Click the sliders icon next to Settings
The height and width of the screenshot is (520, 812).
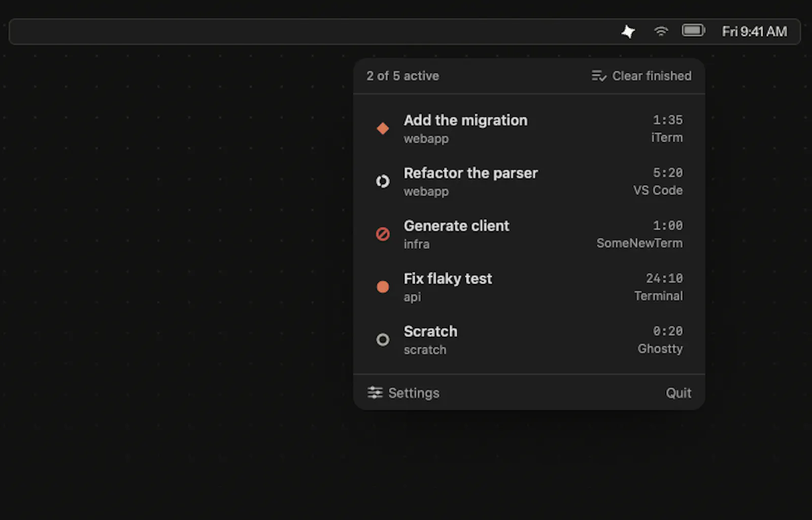(375, 393)
